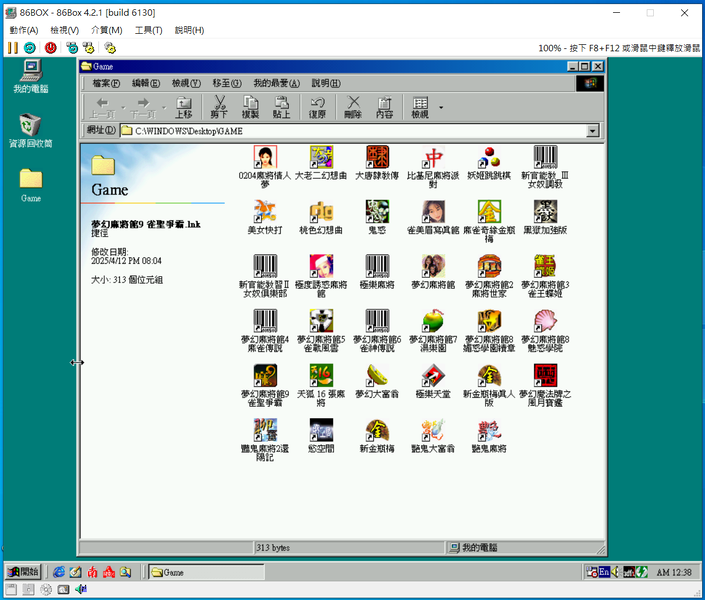Open the 移至(G) menu
Image resolution: width=705 pixels, height=600 pixels.
(227, 83)
